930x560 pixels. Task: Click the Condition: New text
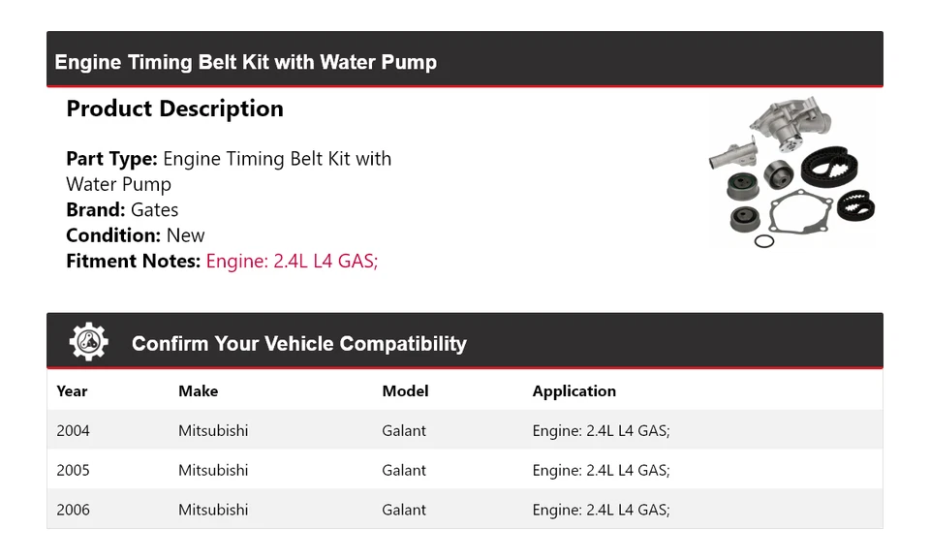(x=136, y=235)
